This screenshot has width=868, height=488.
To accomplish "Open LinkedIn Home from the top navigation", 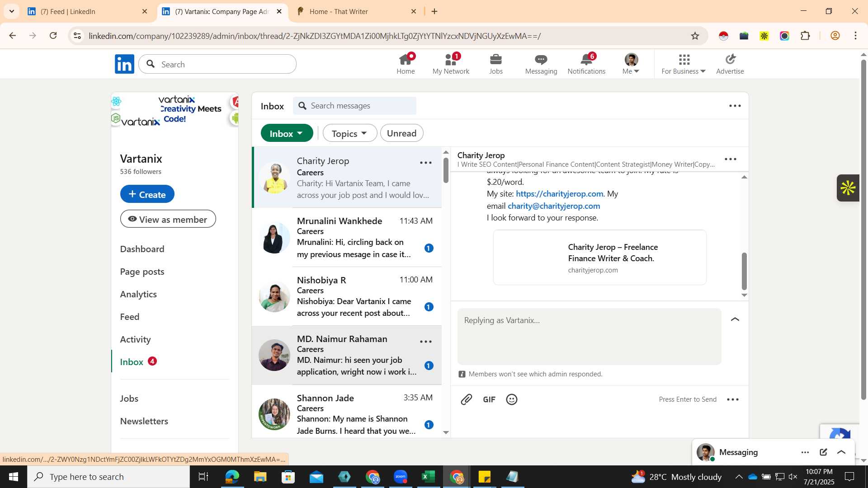I will 406,64.
